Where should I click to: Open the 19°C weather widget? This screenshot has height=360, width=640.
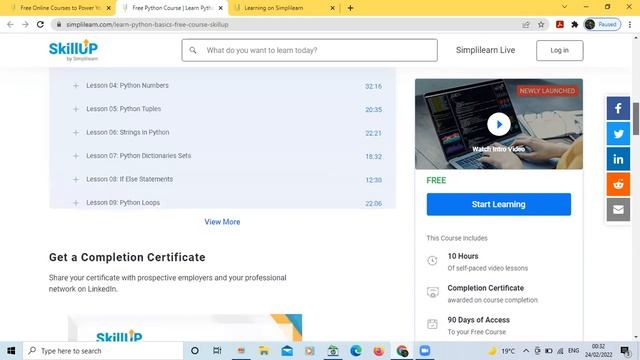click(502, 351)
